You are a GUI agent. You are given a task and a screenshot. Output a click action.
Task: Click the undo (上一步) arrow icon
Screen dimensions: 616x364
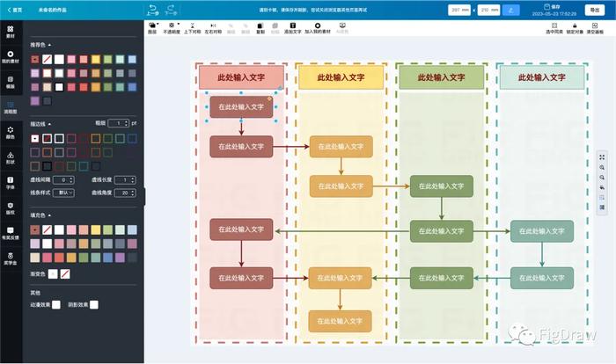tap(152, 7)
